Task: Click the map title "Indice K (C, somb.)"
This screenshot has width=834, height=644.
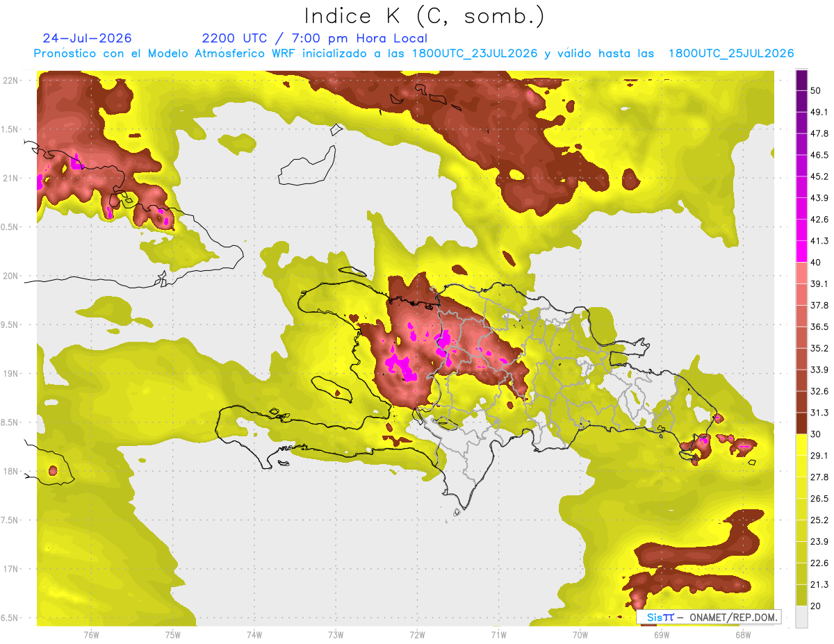Action: pos(424,15)
